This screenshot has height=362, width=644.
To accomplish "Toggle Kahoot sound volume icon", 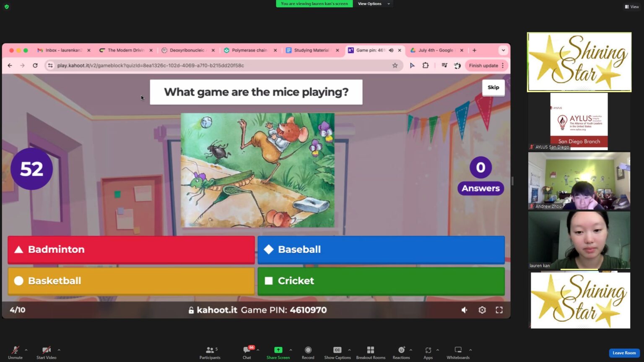I will pos(464,310).
